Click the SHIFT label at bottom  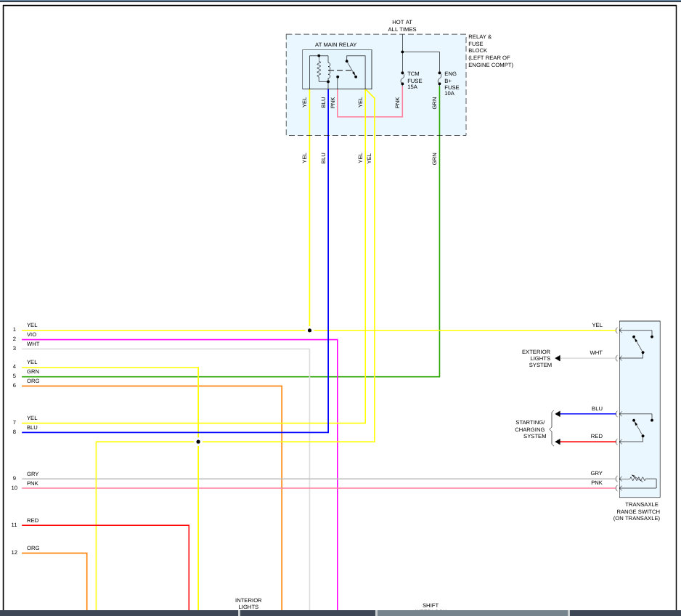[x=430, y=605]
